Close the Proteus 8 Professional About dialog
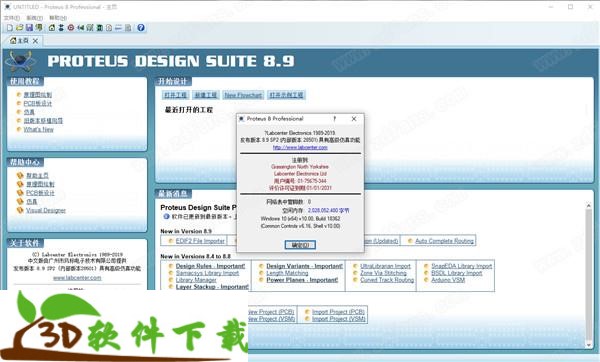Screen dimensions: 600x362 click(354, 119)
